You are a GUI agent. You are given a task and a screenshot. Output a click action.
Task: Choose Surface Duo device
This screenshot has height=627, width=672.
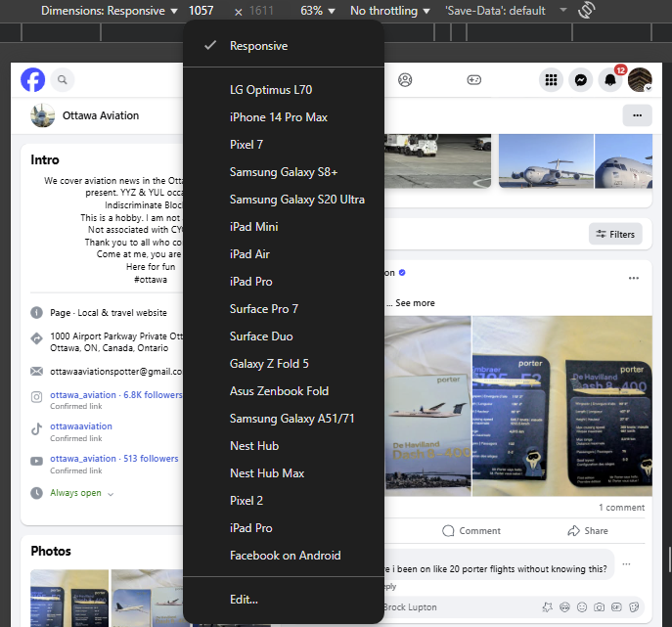point(284,336)
